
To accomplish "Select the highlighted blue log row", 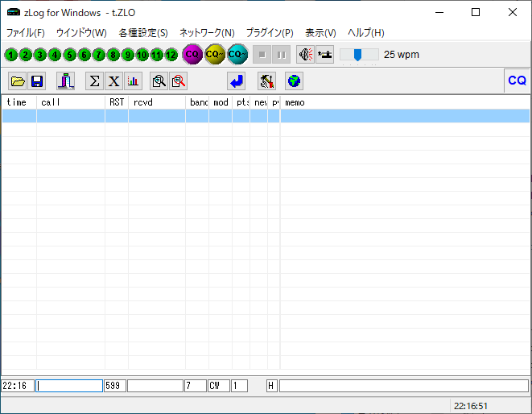I will point(266,116).
